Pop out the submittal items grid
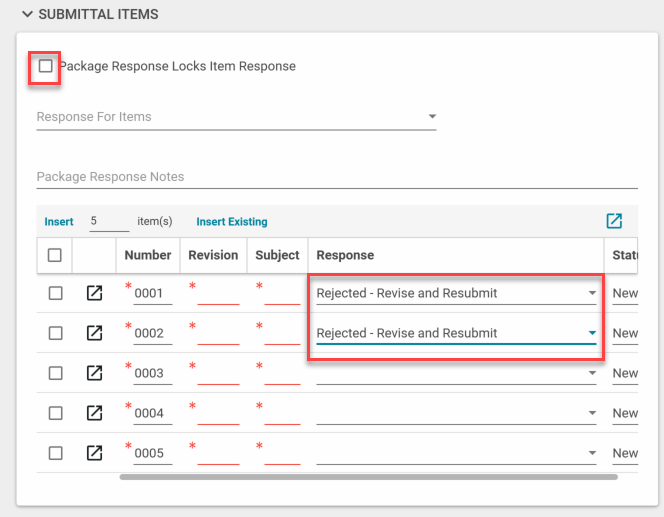The height and width of the screenshot is (517, 664). tap(614, 221)
